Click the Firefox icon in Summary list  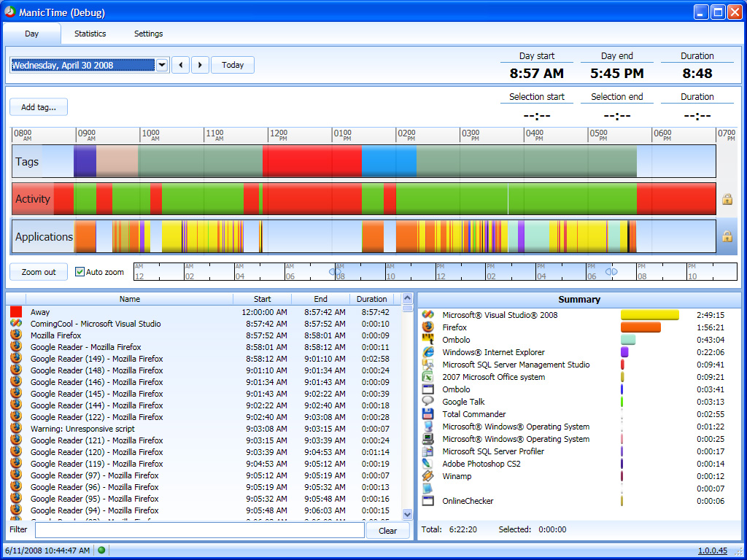click(428, 327)
